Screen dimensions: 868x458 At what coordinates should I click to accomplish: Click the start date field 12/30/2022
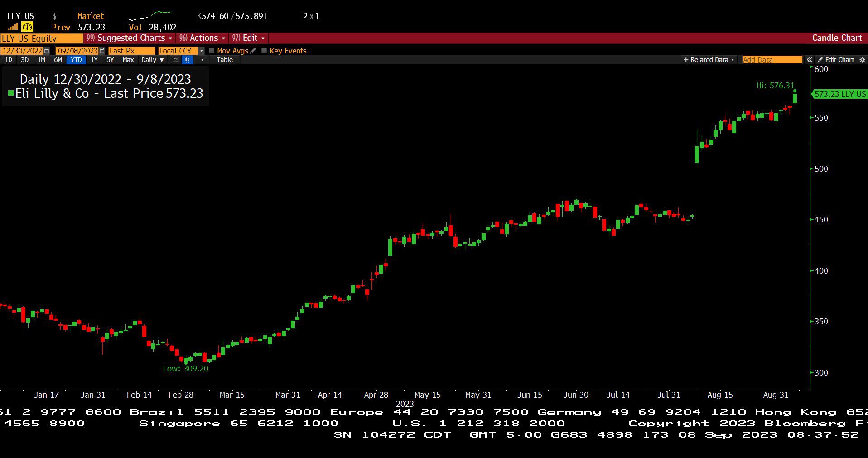[x=22, y=51]
